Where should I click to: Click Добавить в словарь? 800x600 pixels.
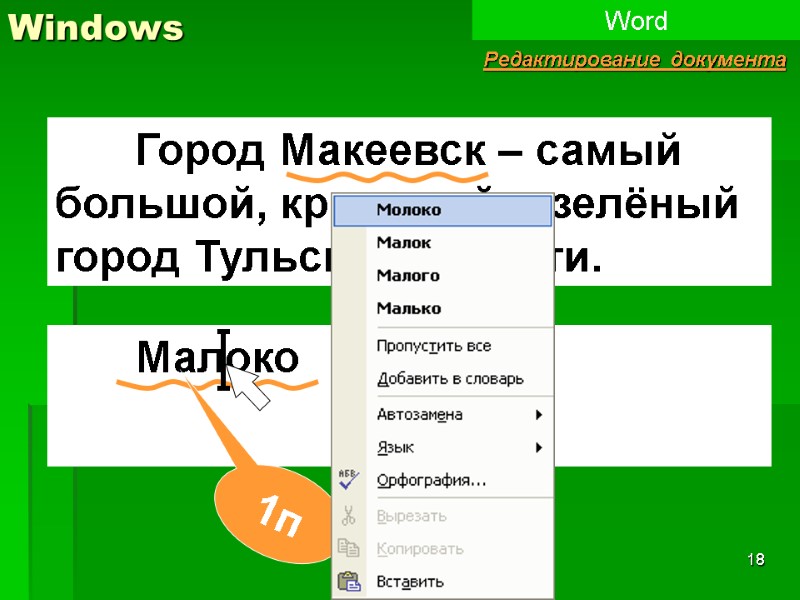[442, 379]
